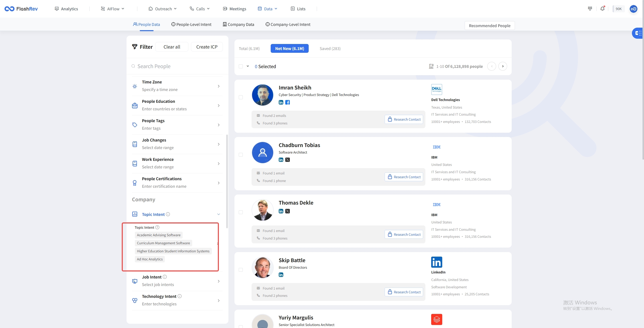The height and width of the screenshot is (328, 644).
Task: Switch to Company-Level Intent tab
Action: 288,24
